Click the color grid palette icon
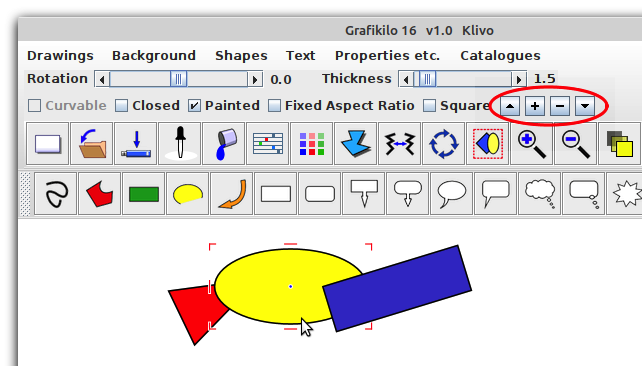The image size is (642, 366). (x=312, y=143)
